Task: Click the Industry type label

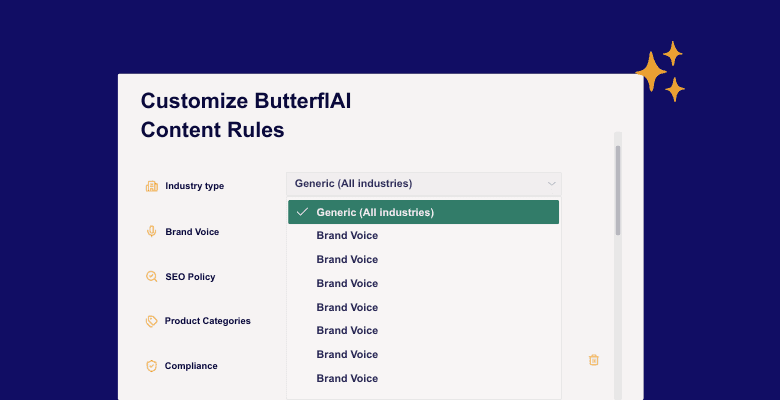Action: click(194, 186)
